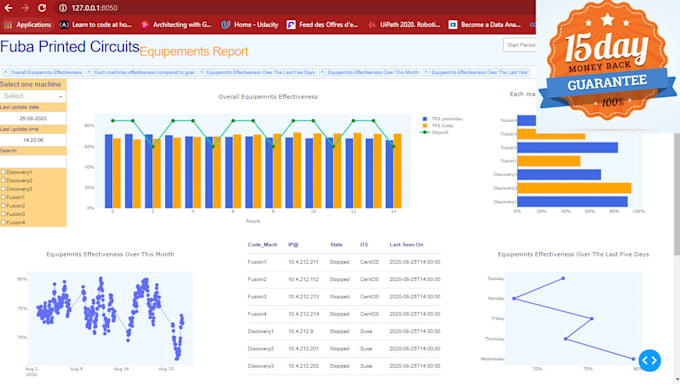Select the 'Each machines effectiveness compared to goal' tag
Image resolution: width=680 pixels, height=384 pixels.
click(144, 72)
